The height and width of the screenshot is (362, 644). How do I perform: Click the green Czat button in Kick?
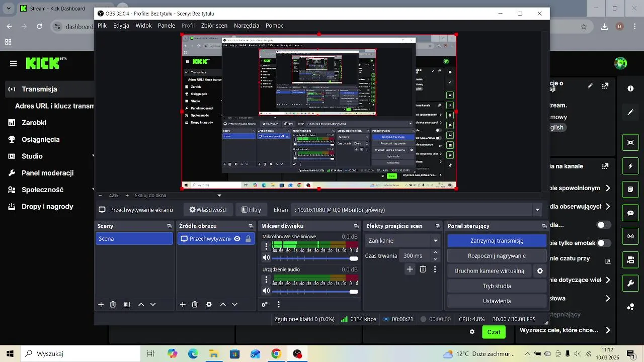tap(494, 332)
